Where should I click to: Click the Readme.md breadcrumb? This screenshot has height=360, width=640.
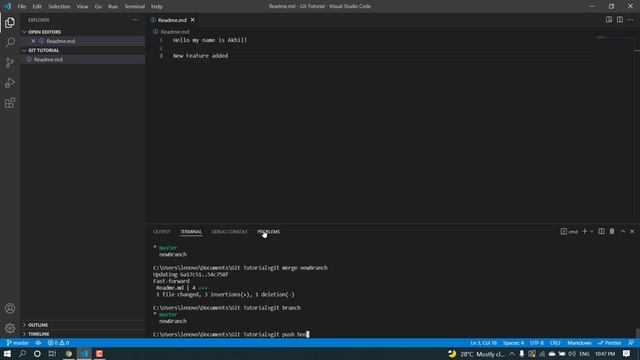tap(175, 32)
